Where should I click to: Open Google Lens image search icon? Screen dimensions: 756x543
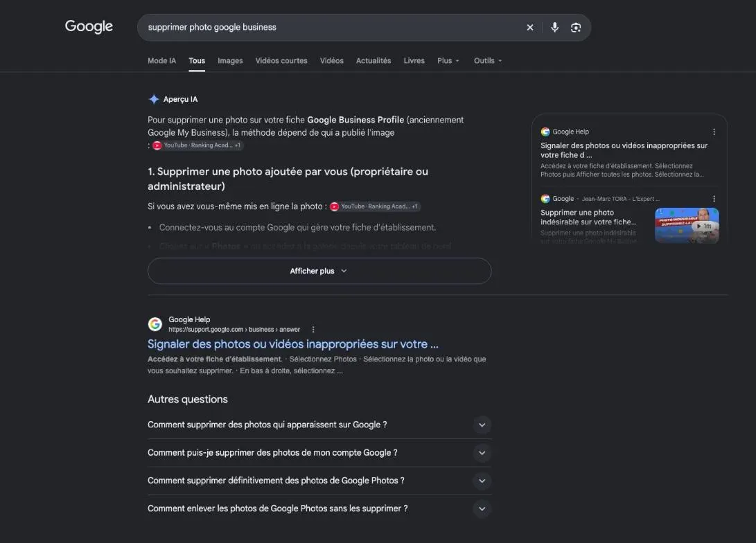[576, 28]
